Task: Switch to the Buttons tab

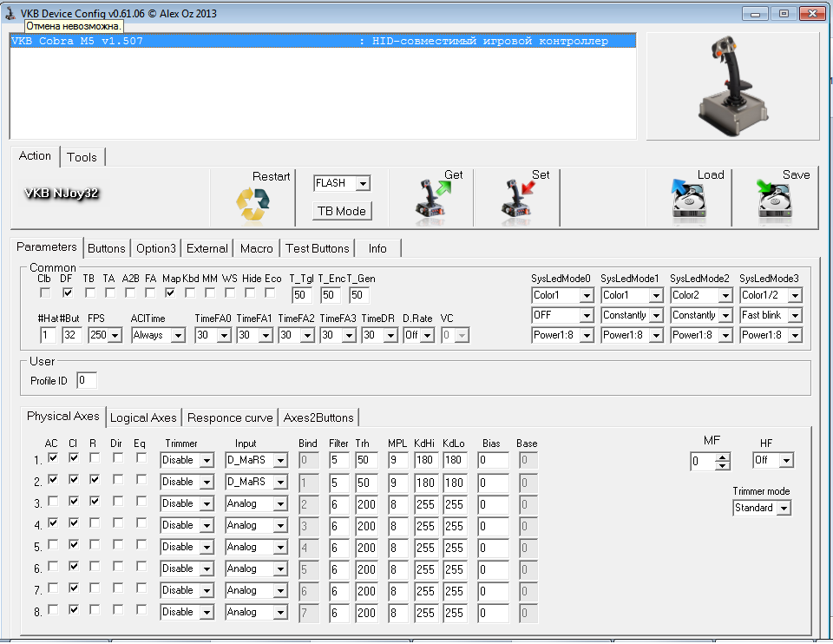Action: coord(107,248)
